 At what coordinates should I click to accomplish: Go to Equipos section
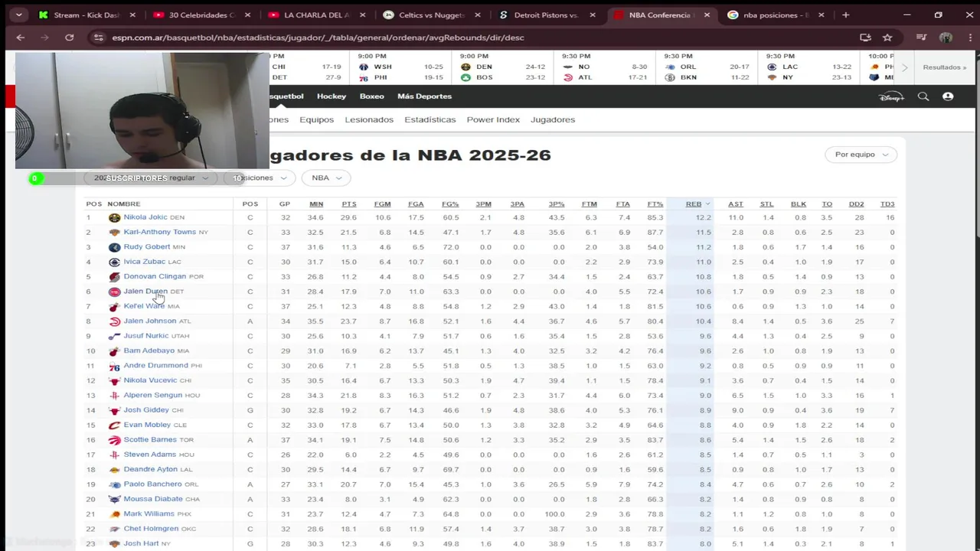coord(316,119)
